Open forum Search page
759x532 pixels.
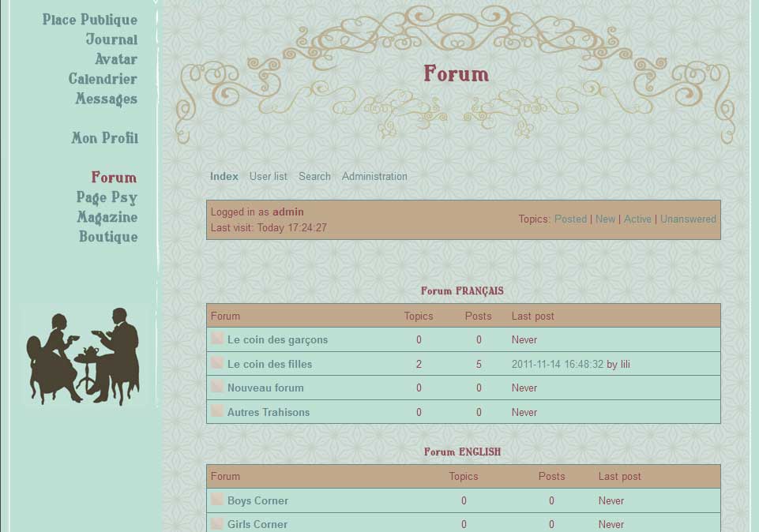[314, 177]
